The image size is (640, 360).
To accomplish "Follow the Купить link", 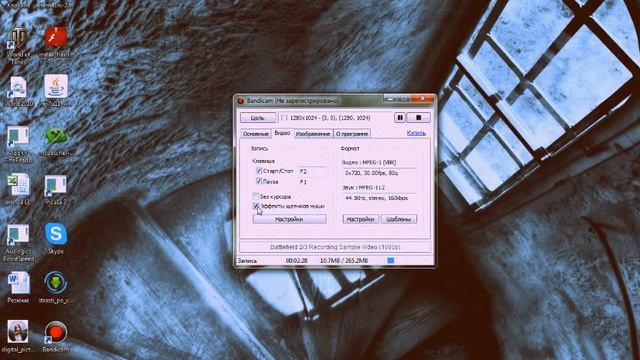I will (x=416, y=133).
